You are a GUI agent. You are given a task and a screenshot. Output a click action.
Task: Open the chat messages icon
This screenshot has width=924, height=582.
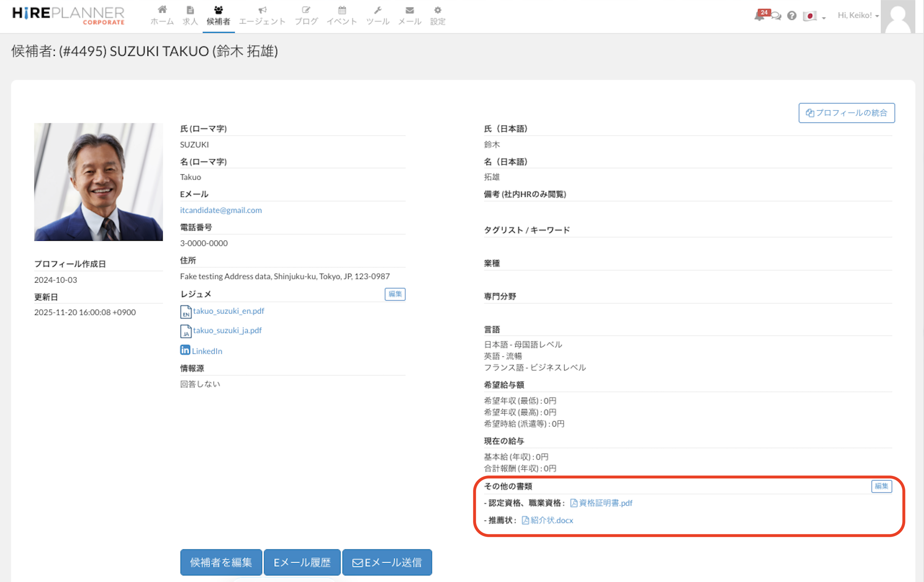(776, 16)
